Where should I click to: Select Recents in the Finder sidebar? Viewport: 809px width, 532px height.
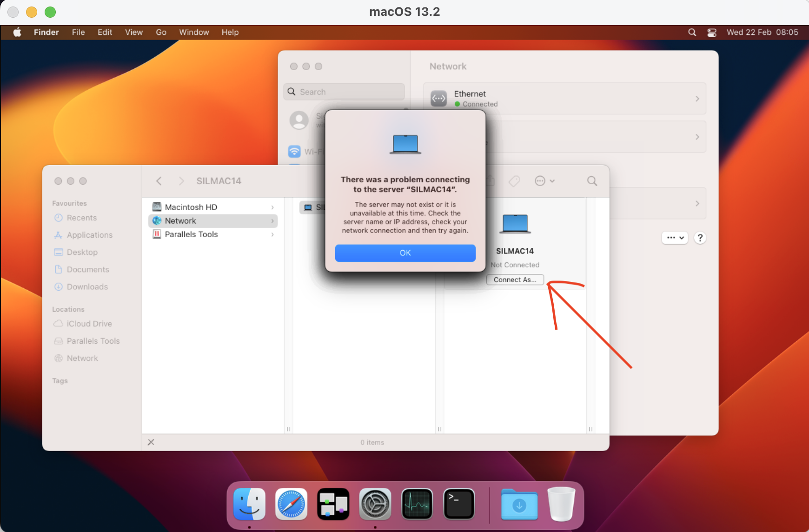(x=82, y=218)
